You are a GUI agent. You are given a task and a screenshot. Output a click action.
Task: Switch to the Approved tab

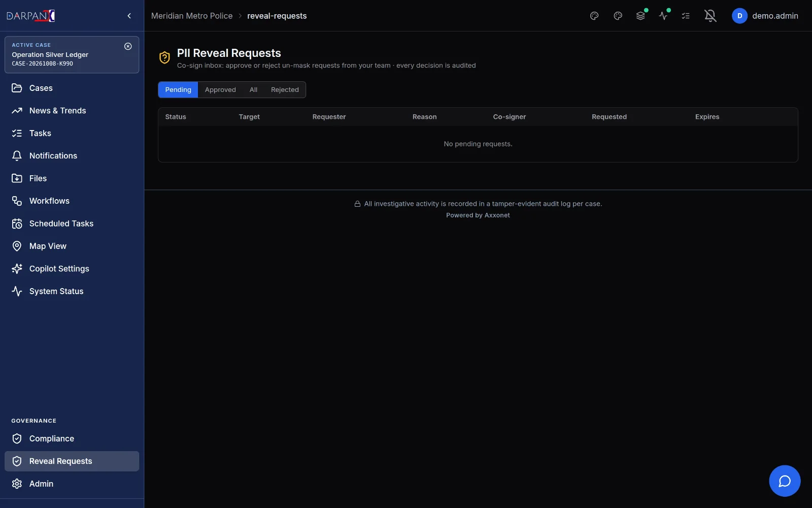pyautogui.click(x=220, y=90)
